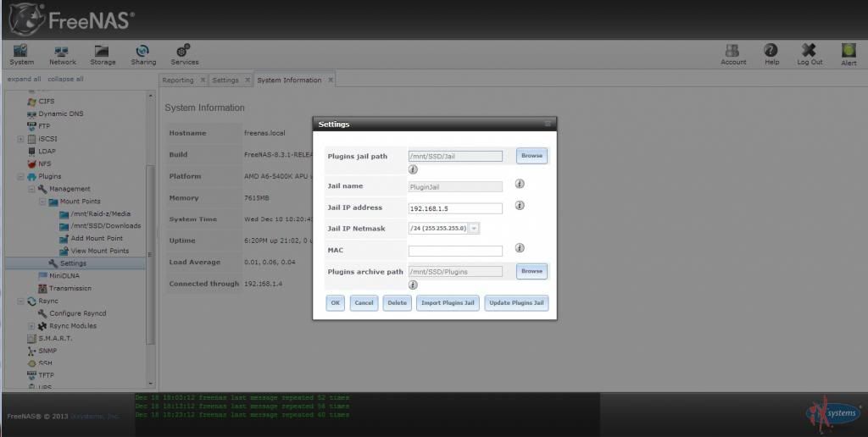This screenshot has height=437, width=868.
Task: Switch to the Reporting tab
Action: [178, 80]
